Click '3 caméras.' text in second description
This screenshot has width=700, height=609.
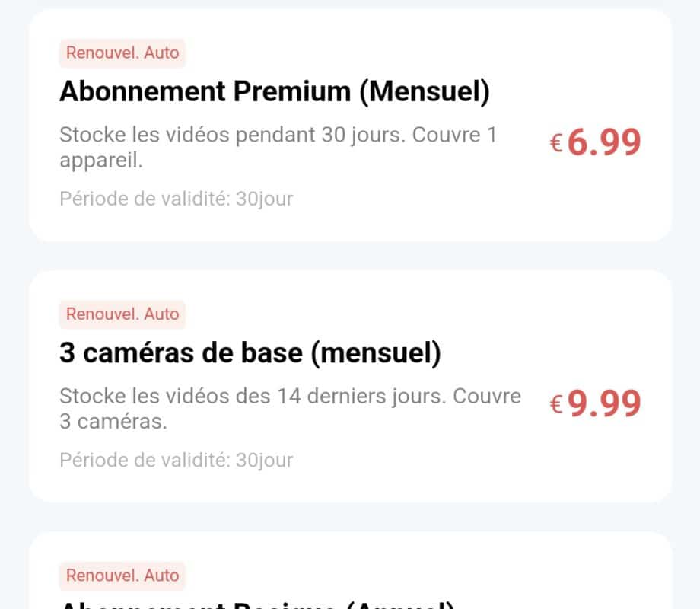[x=113, y=422]
